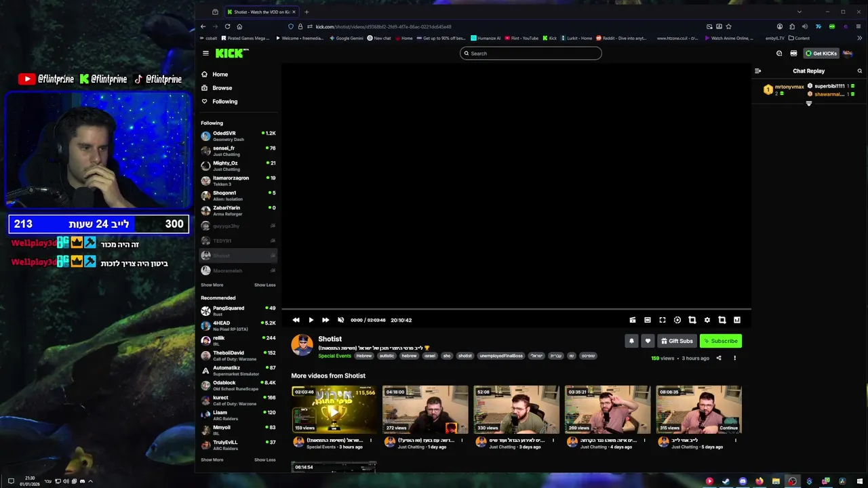This screenshot has height=488, width=868.
Task: Collapse the Chat Replay panel
Action: (758, 70)
